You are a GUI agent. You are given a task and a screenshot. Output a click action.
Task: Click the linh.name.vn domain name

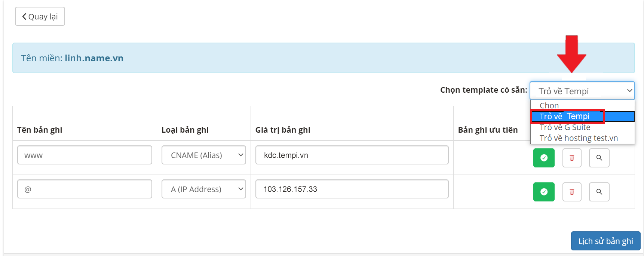coord(94,58)
